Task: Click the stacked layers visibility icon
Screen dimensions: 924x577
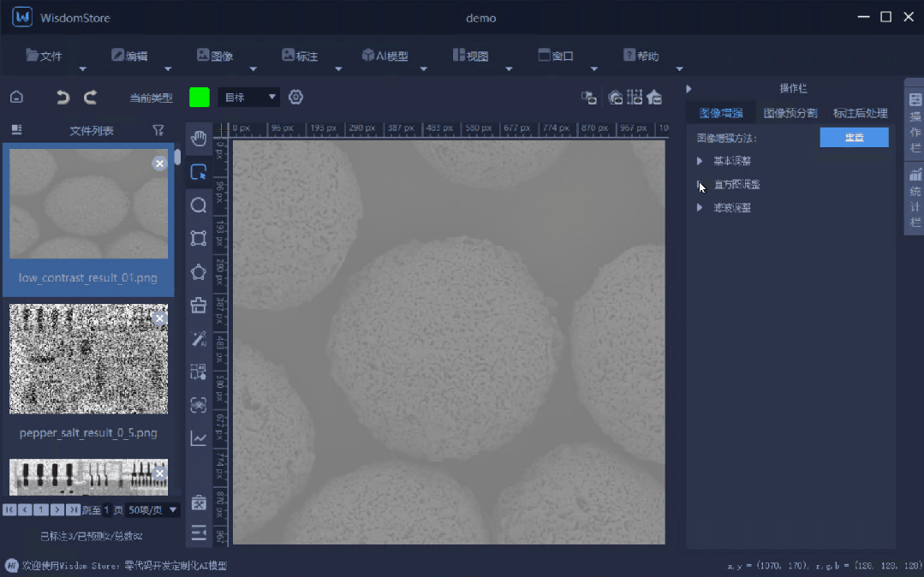Action: coord(615,98)
